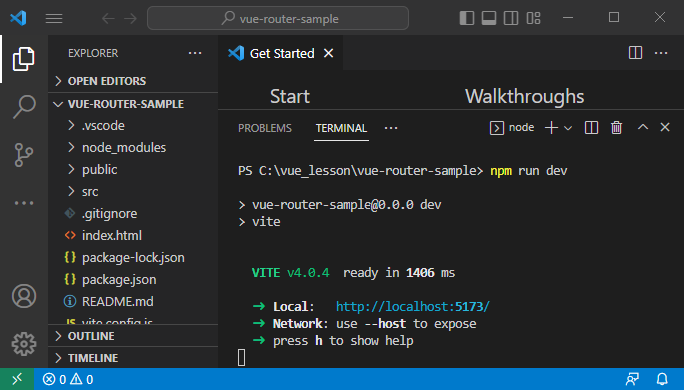Show errors and warnings count

tap(68, 380)
